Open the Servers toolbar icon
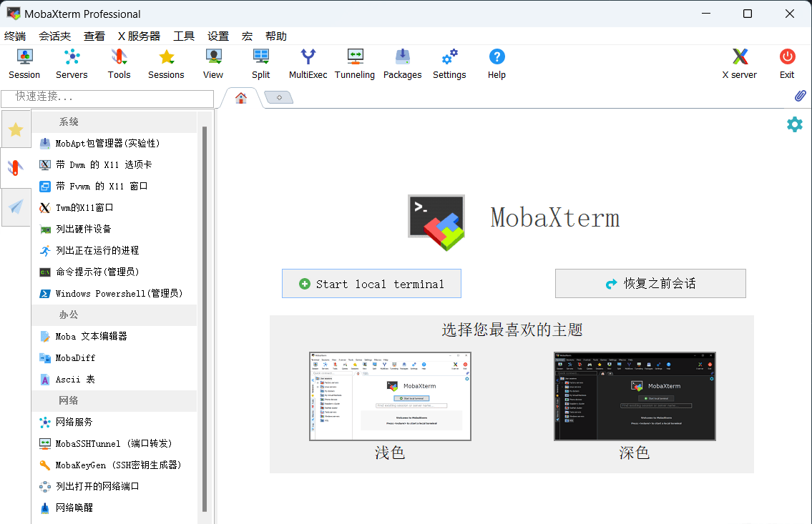The width and height of the screenshot is (812, 524). [72, 64]
